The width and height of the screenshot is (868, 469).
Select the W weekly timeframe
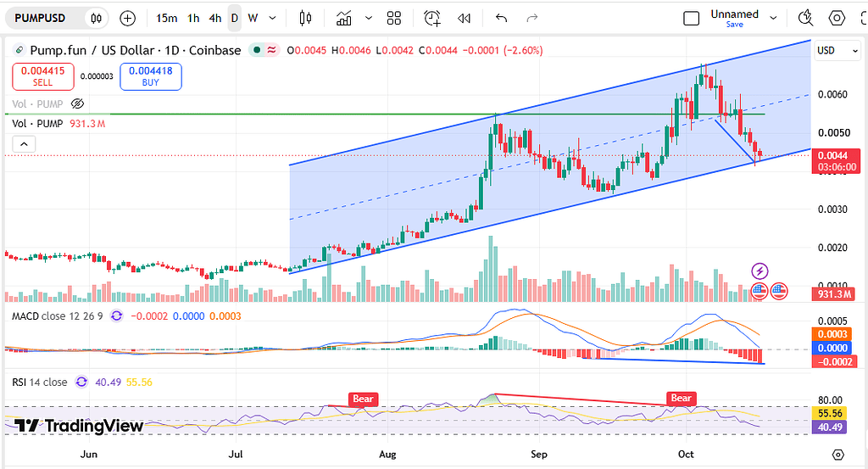coord(253,19)
